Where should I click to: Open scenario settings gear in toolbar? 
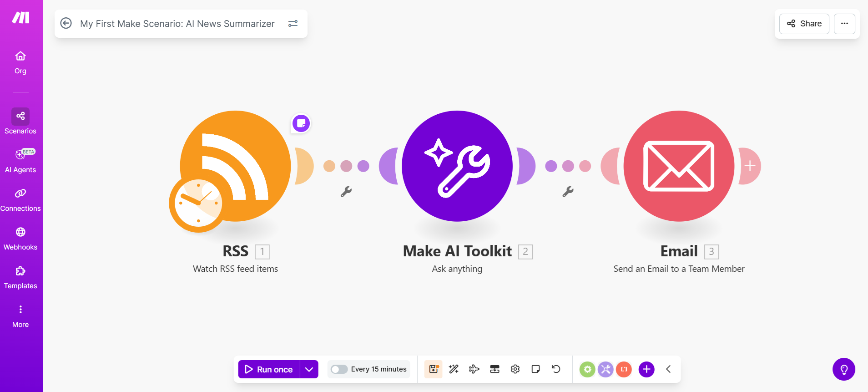click(515, 369)
